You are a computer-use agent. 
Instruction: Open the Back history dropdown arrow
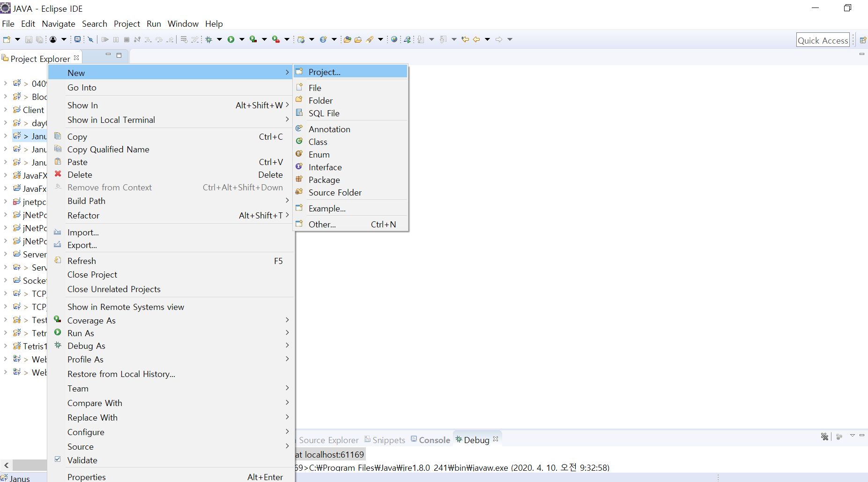point(487,39)
